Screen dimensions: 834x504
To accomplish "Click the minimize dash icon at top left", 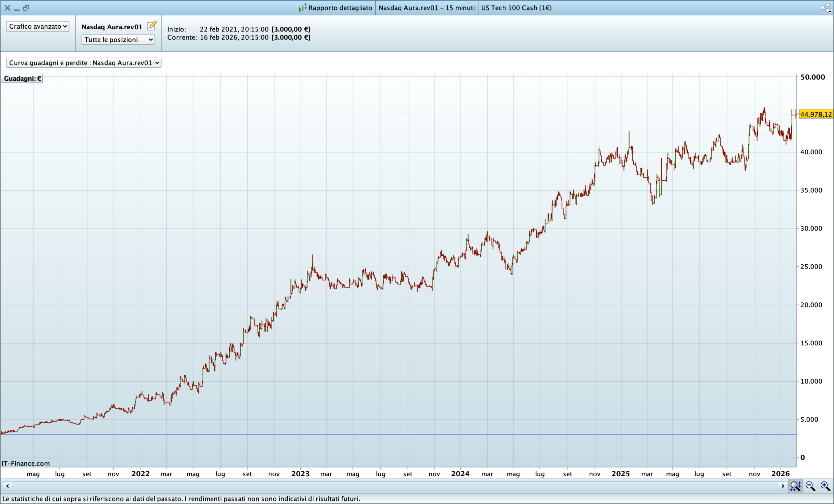I will pyautogui.click(x=17, y=9).
